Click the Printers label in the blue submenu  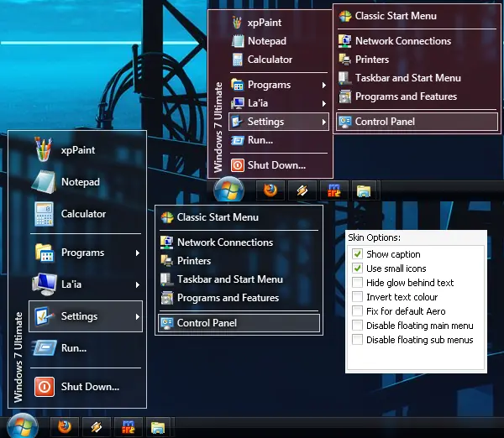coord(194,261)
